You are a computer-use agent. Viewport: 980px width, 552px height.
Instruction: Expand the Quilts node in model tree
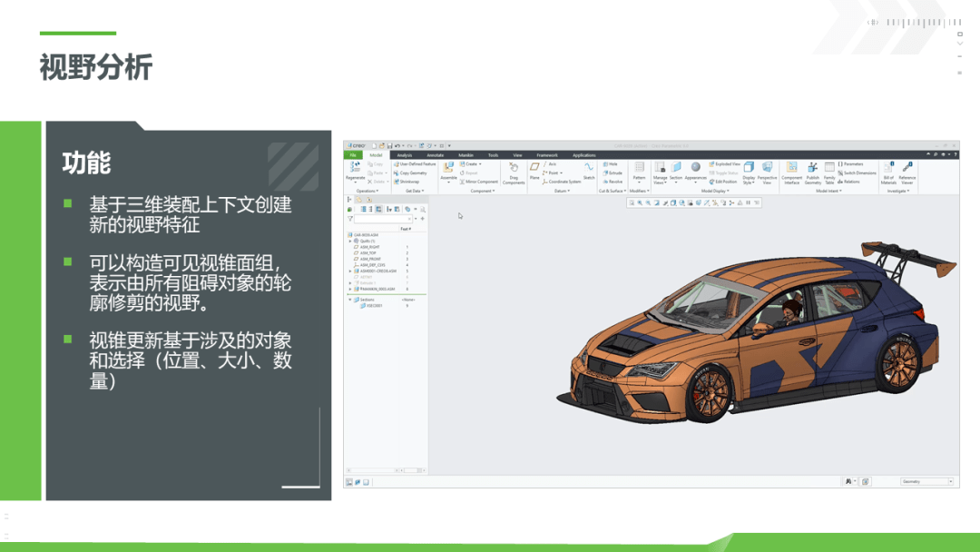[349, 241]
